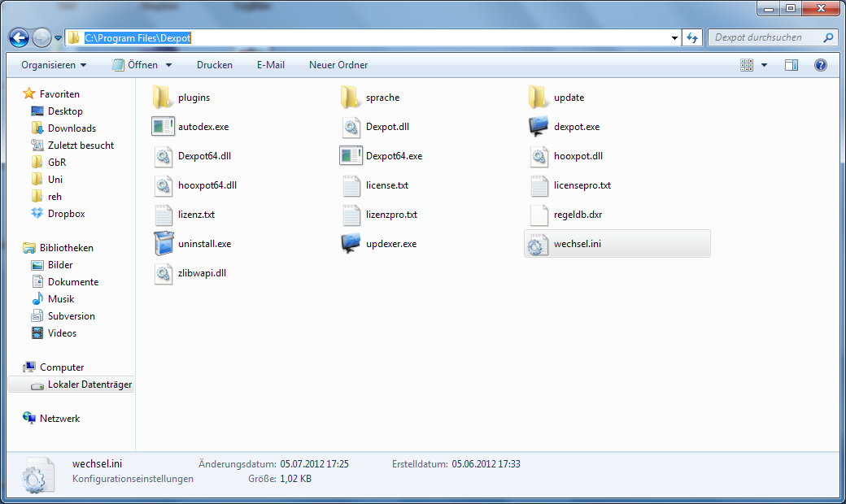This screenshot has width=846, height=504.
Task: Select the license.txt document icon
Action: 351,185
